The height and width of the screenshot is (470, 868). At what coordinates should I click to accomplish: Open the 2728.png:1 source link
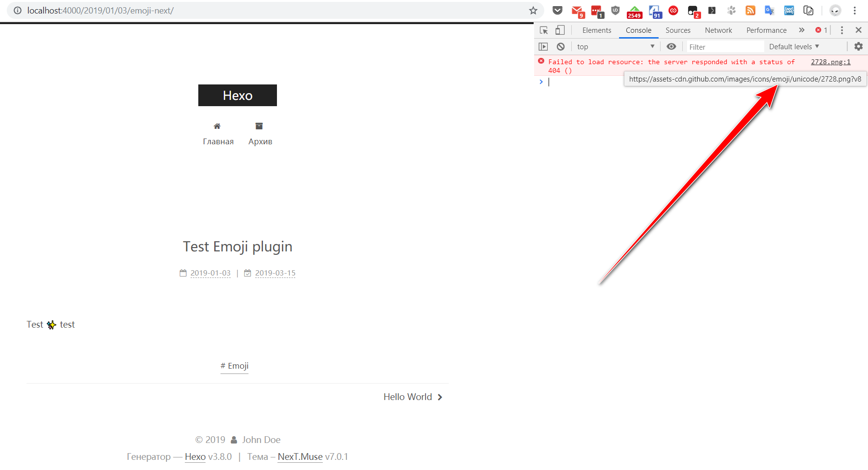click(x=830, y=62)
